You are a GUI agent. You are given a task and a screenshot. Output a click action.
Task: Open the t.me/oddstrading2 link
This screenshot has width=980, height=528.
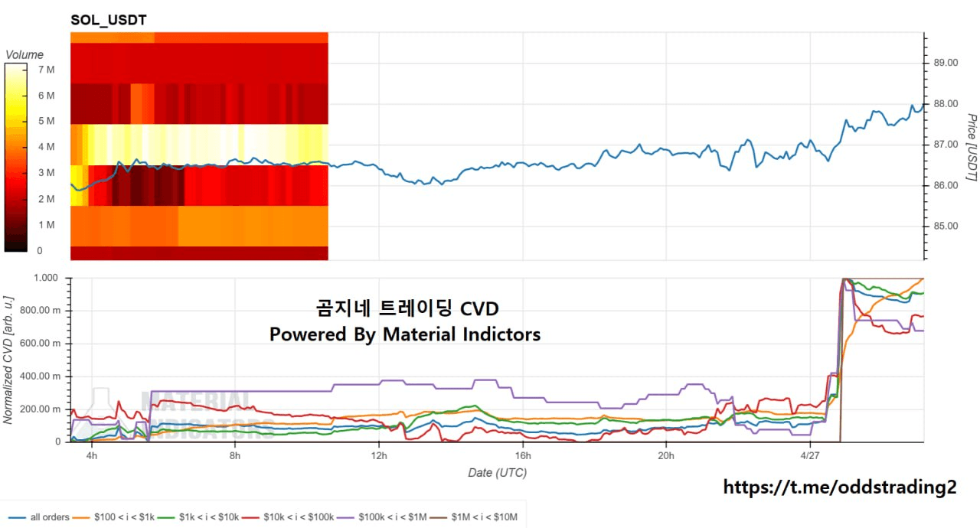click(839, 487)
